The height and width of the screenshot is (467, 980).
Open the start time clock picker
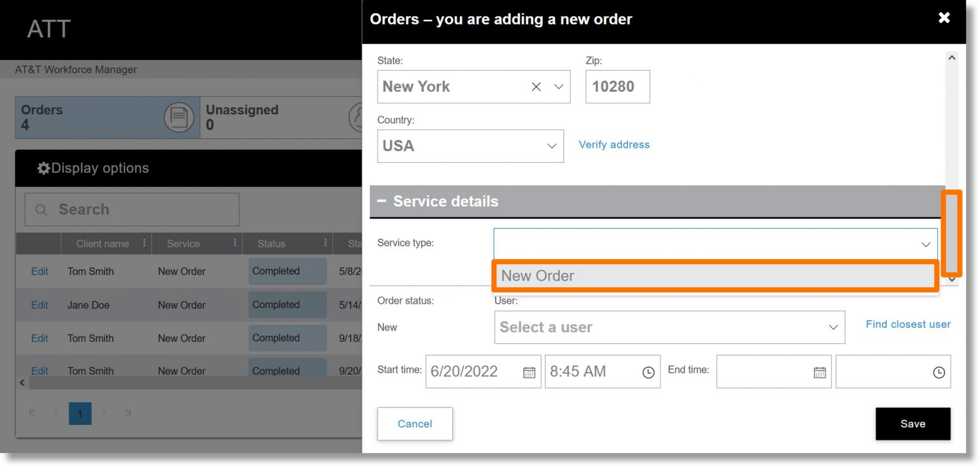(648, 371)
